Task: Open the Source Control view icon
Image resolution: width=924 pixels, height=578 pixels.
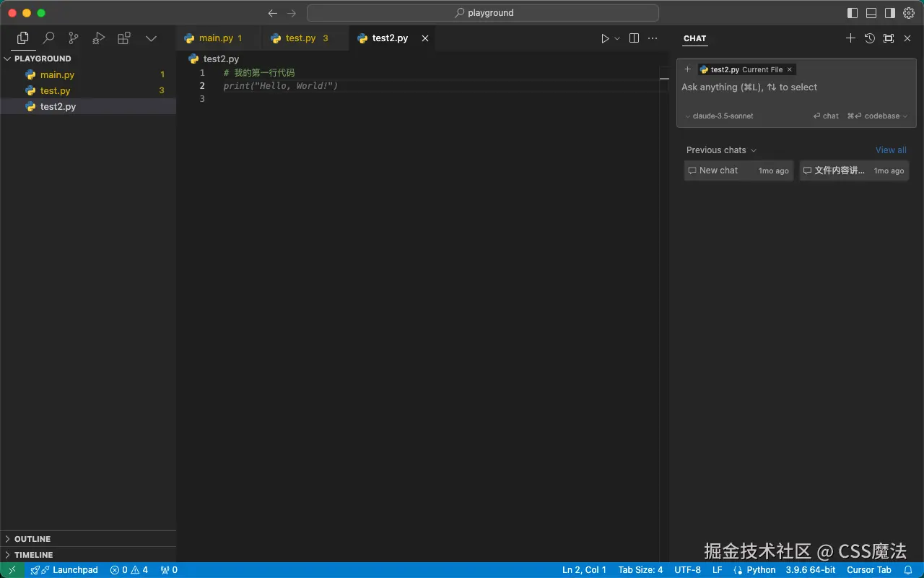Action: (74, 38)
